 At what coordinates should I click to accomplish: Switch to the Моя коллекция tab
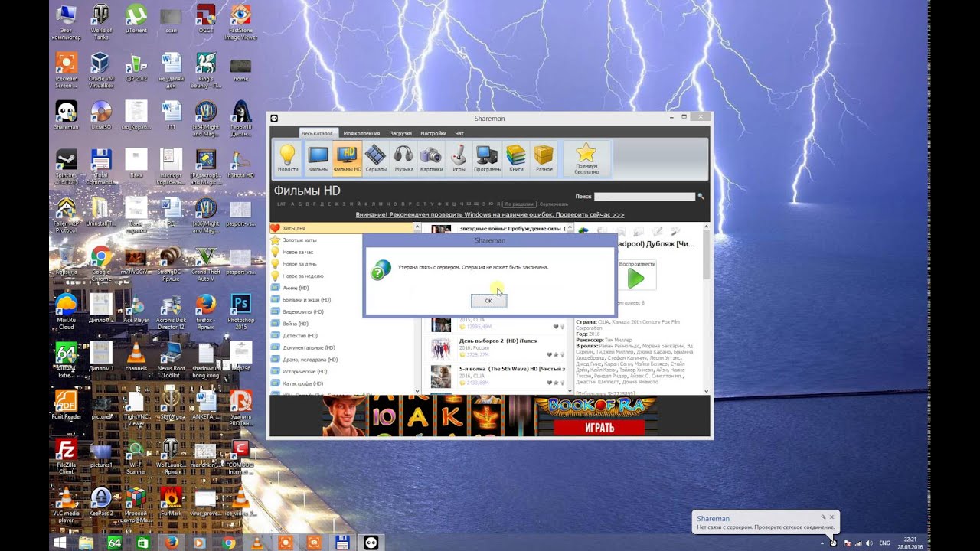point(361,133)
